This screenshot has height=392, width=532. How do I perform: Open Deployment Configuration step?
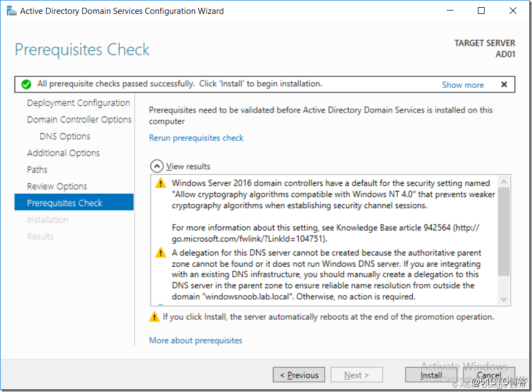point(79,103)
